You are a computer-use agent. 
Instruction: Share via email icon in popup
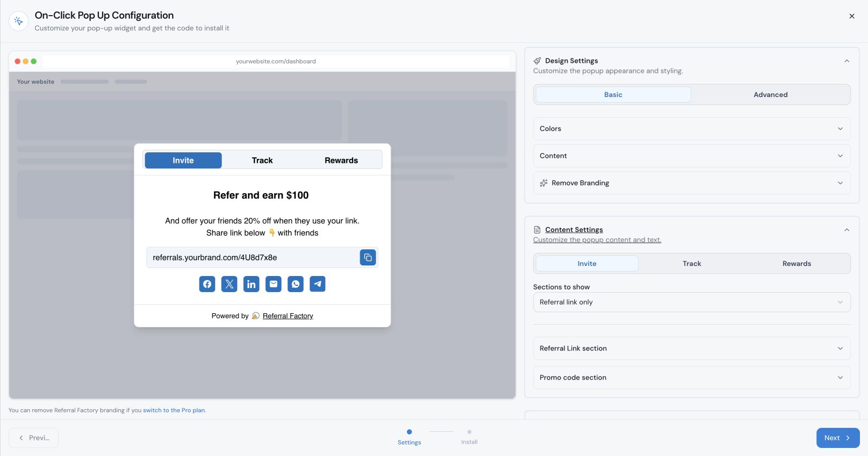click(x=273, y=284)
